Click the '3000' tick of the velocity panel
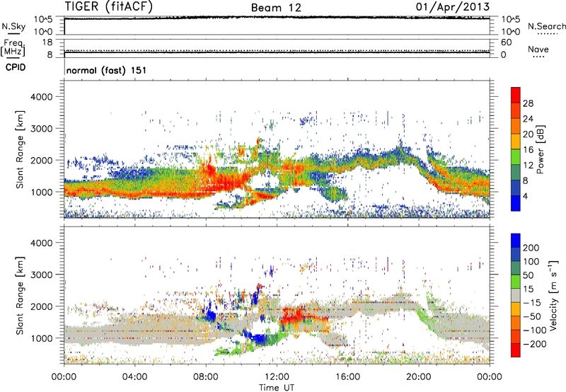Screen dimensions: 566x392 (x=41, y=275)
